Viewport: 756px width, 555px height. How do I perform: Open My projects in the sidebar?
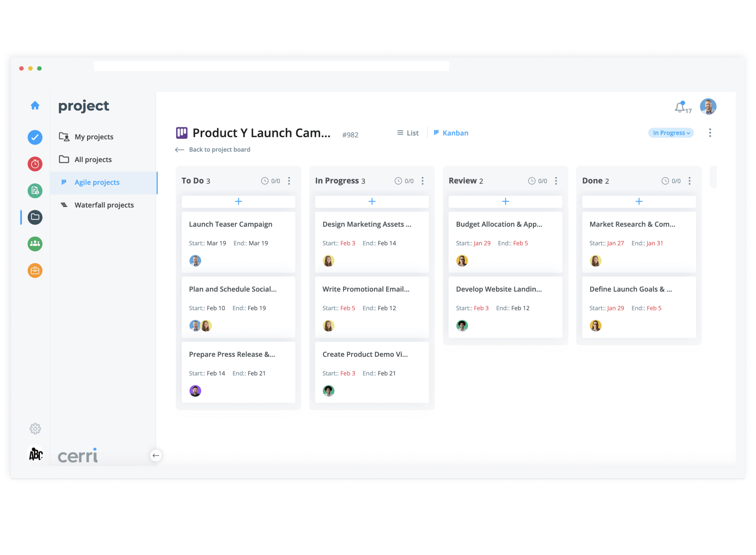94,137
